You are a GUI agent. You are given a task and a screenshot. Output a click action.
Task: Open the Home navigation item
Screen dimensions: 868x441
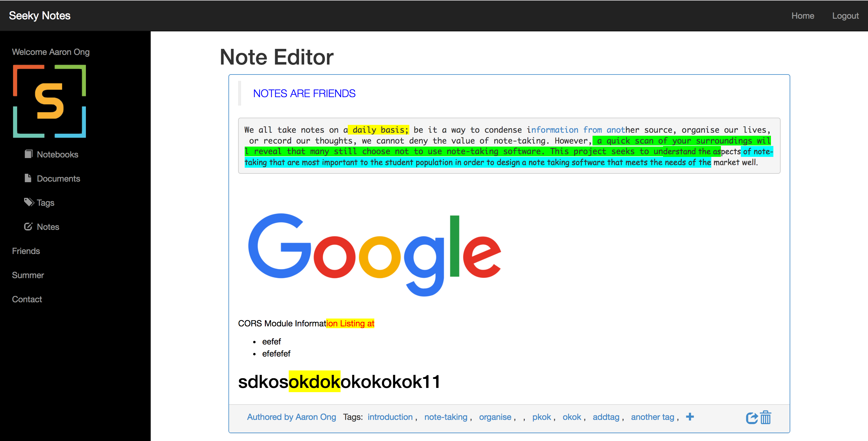[x=802, y=16]
